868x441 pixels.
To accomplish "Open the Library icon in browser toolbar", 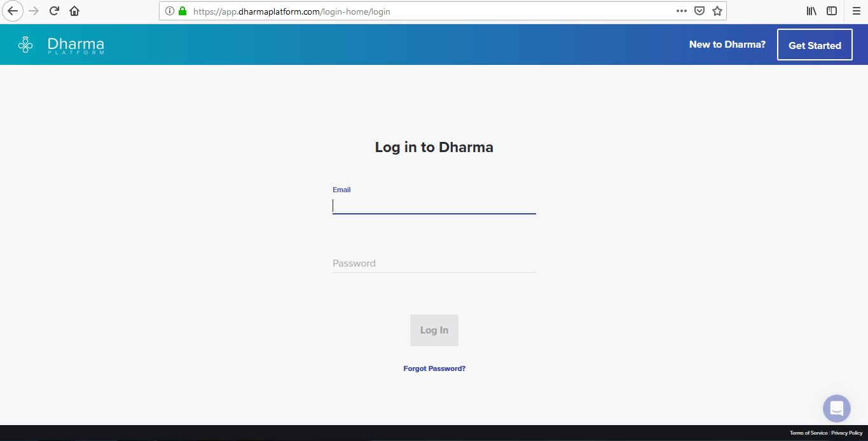I will [x=811, y=11].
